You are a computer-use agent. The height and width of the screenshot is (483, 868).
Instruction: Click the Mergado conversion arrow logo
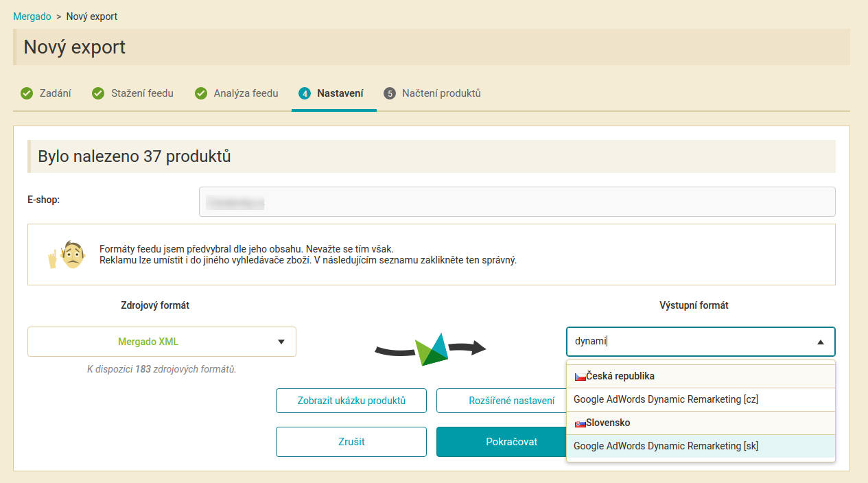pyautogui.click(x=430, y=349)
